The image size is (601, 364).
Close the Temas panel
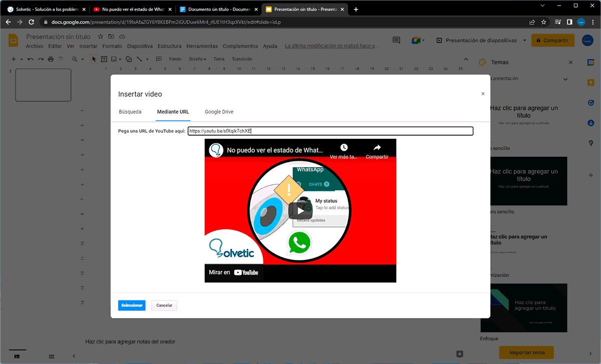coord(570,63)
